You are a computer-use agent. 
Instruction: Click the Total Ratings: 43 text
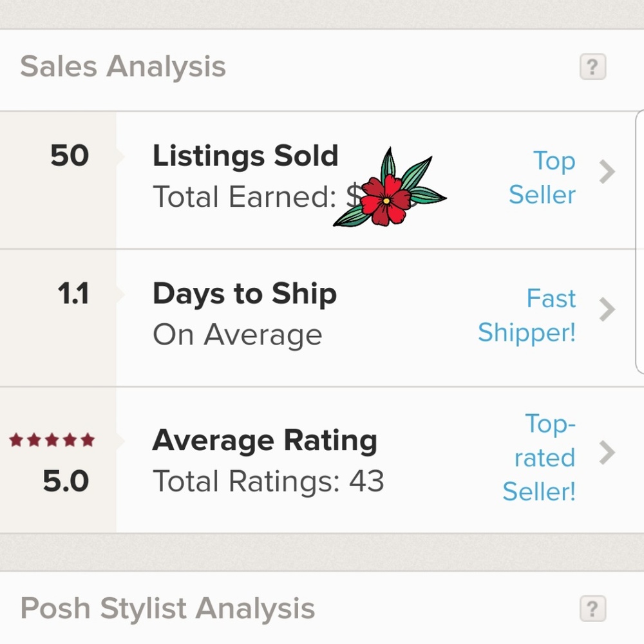point(268,481)
